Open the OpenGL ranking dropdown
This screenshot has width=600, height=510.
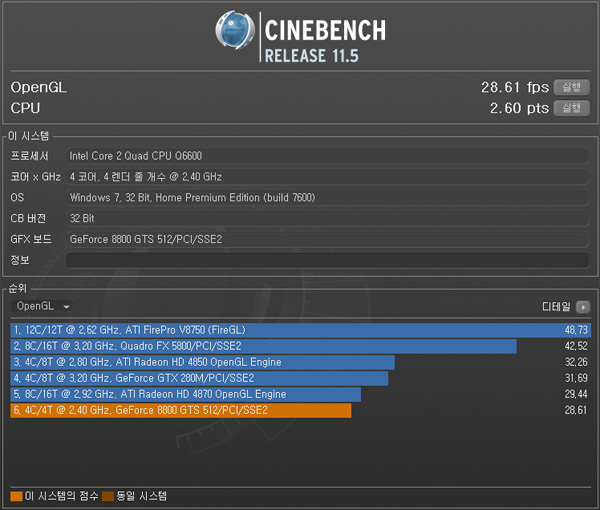click(42, 306)
